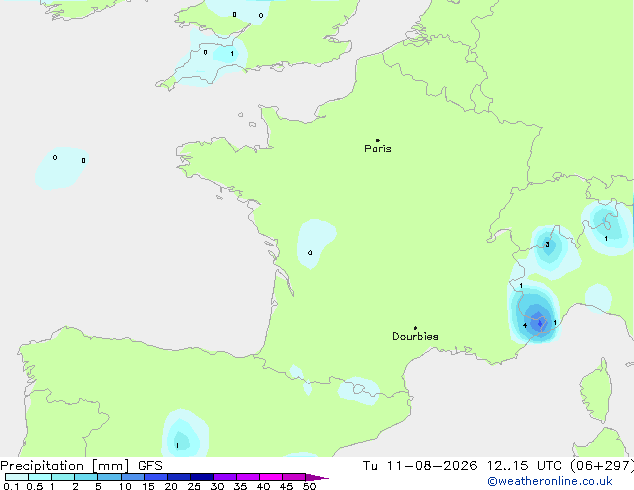Click the '12..15 UTC' time range text
Viewport: 634px width, 490px height.
click(524, 466)
